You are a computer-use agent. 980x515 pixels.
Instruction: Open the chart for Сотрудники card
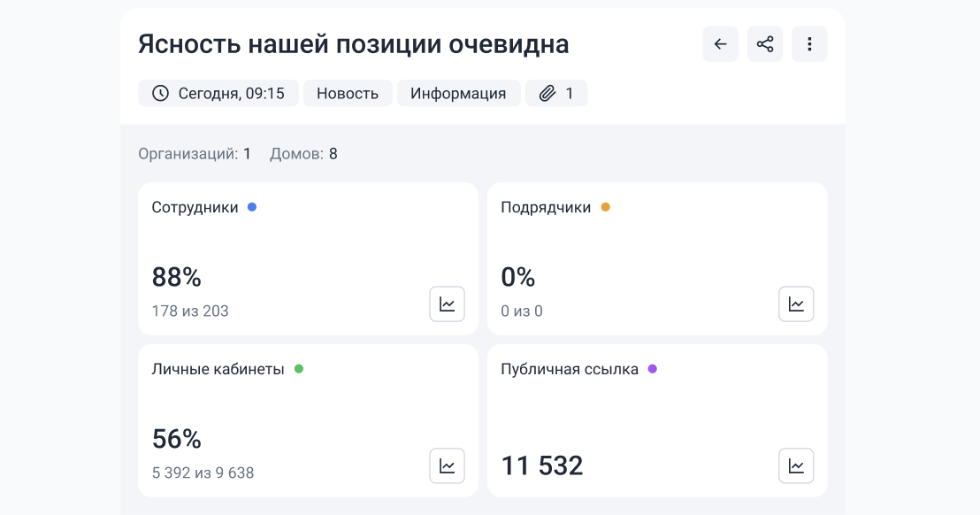pos(447,304)
